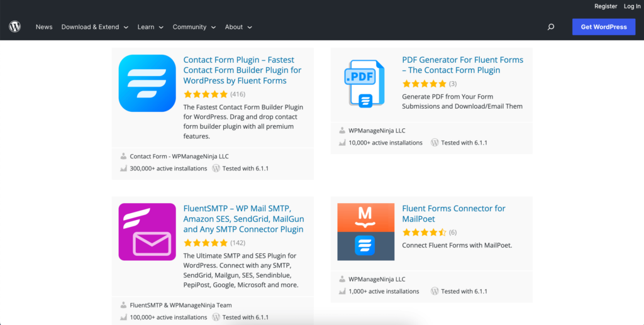
Task: Click the (142) review count
Action: tap(238, 243)
